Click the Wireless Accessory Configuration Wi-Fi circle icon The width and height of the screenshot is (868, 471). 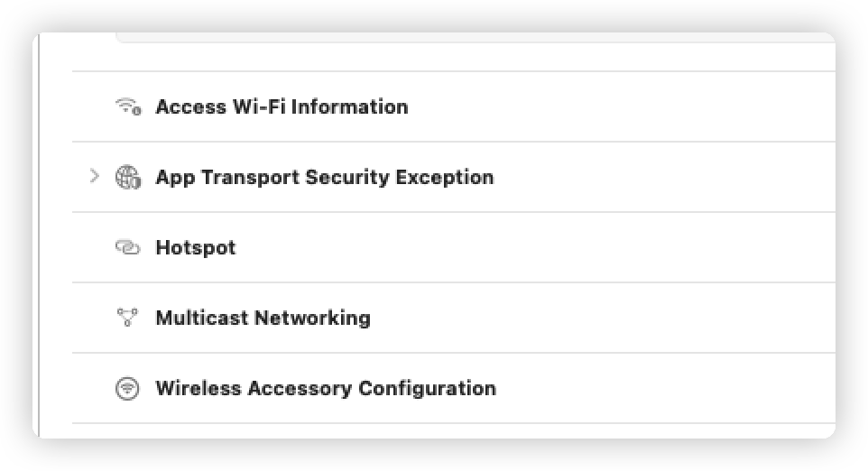pos(128,389)
